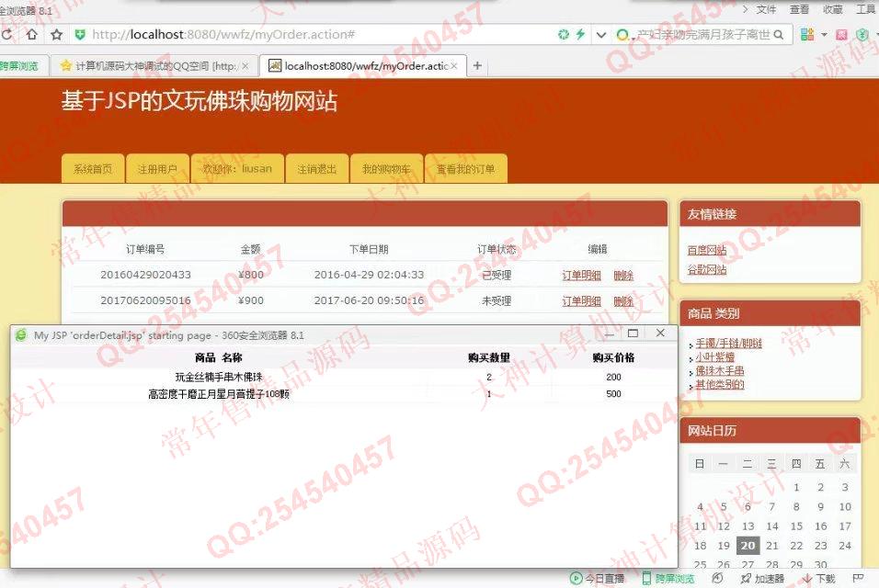Image resolution: width=879 pixels, height=588 pixels.
Task: Select the 小叶紫檀 product category
Action: click(714, 356)
